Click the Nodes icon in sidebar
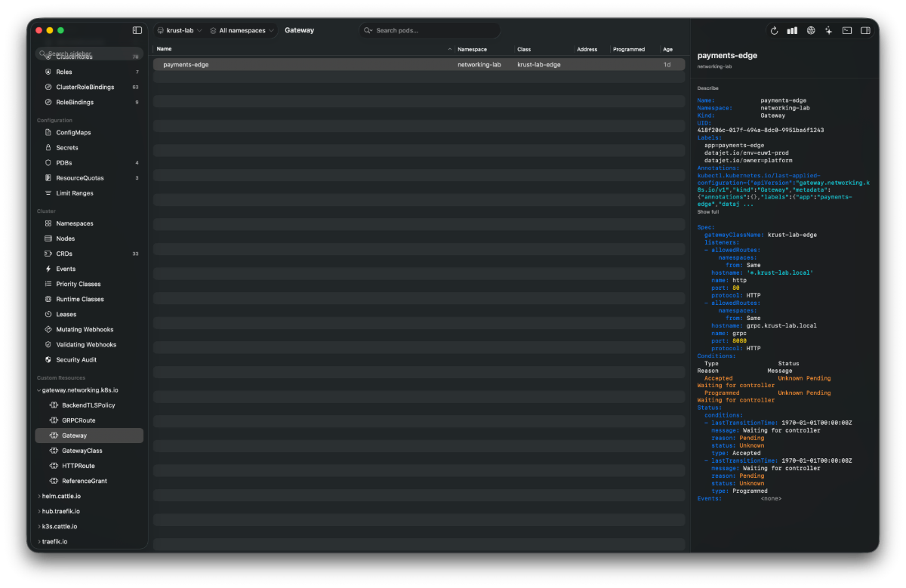Screen dimensions: 906x588 tap(48, 239)
